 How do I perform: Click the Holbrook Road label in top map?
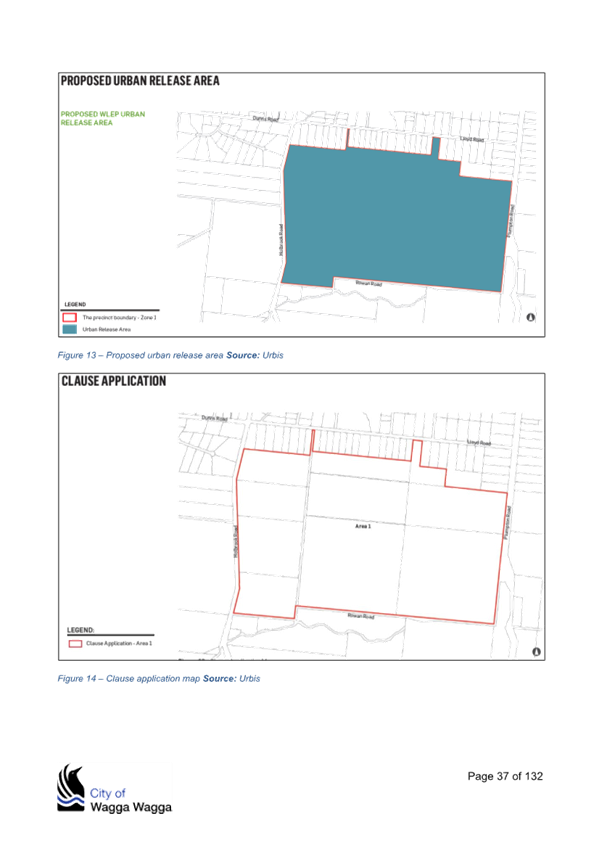tap(281, 241)
